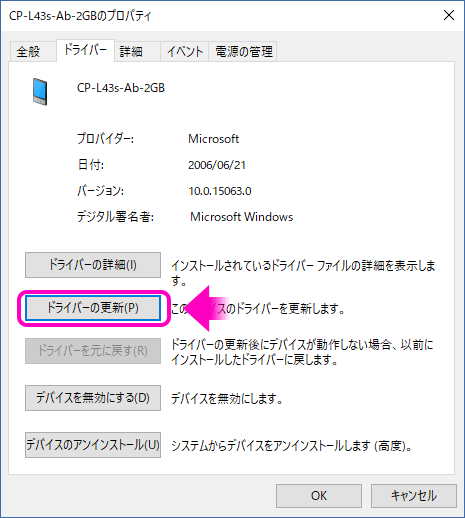Select the ドライバー tab
The height and width of the screenshot is (518, 465).
[x=85, y=50]
